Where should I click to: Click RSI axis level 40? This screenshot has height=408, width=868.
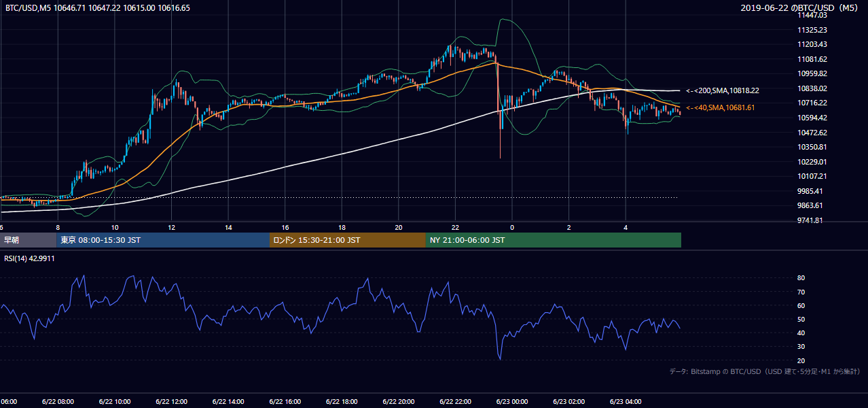click(801, 333)
